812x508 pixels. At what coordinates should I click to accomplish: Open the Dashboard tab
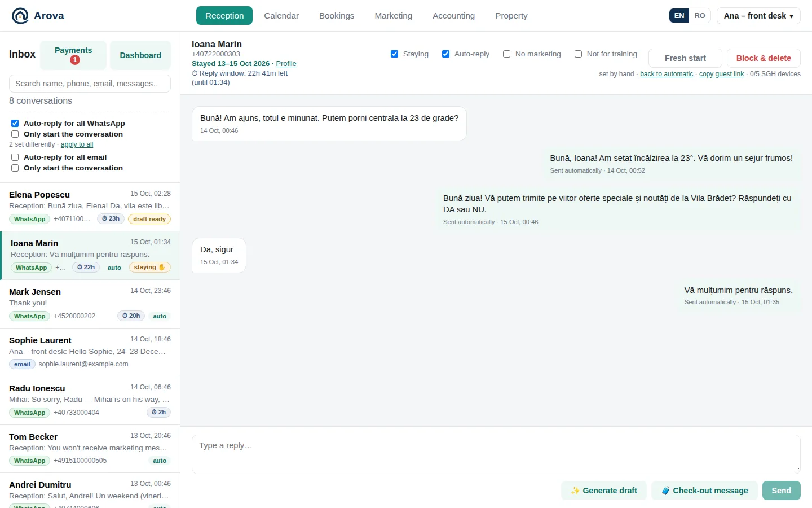[x=140, y=55]
